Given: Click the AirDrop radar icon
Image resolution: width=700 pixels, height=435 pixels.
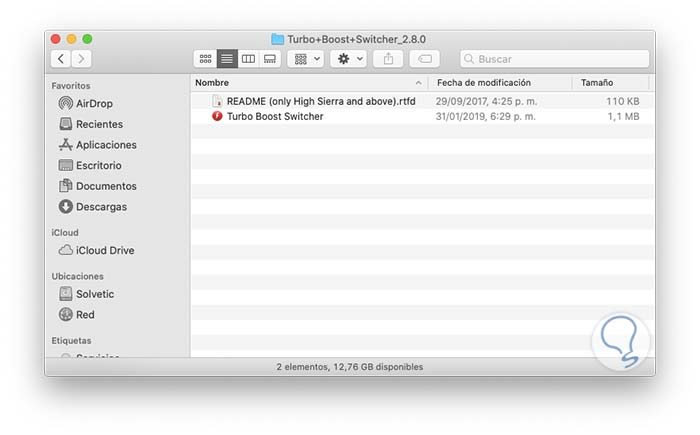Looking at the screenshot, I should point(66,103).
